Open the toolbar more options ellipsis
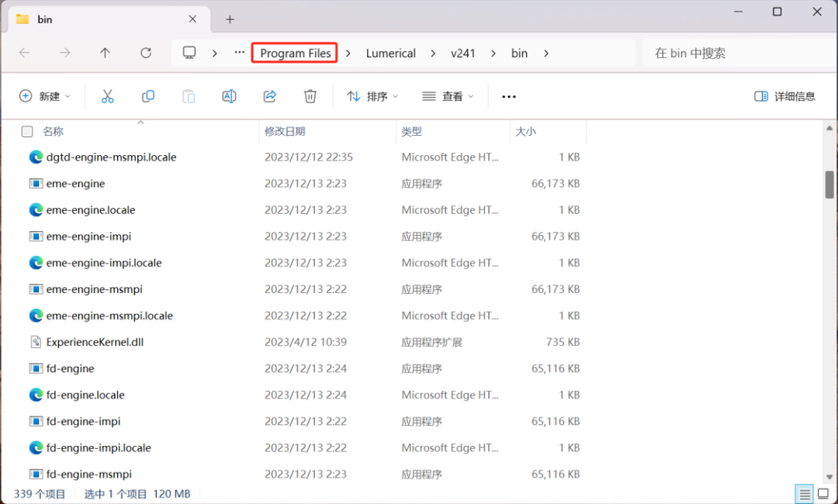 509,97
